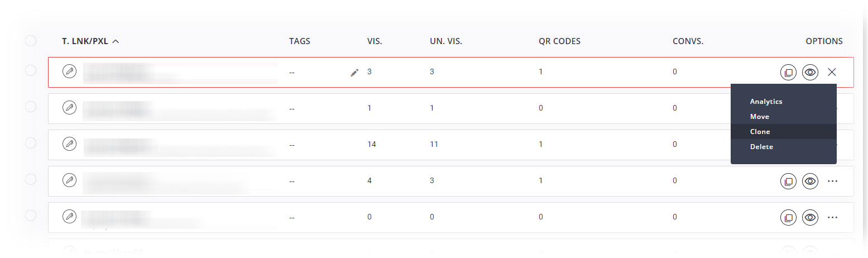Click the tags pencil icon in highlighted row
The height and width of the screenshot is (258, 868).
354,72
